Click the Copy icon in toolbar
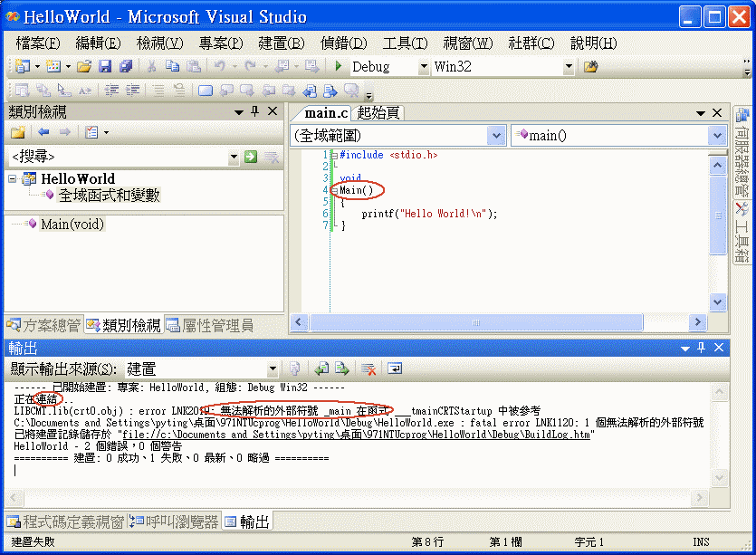756x555 pixels. coord(172,66)
